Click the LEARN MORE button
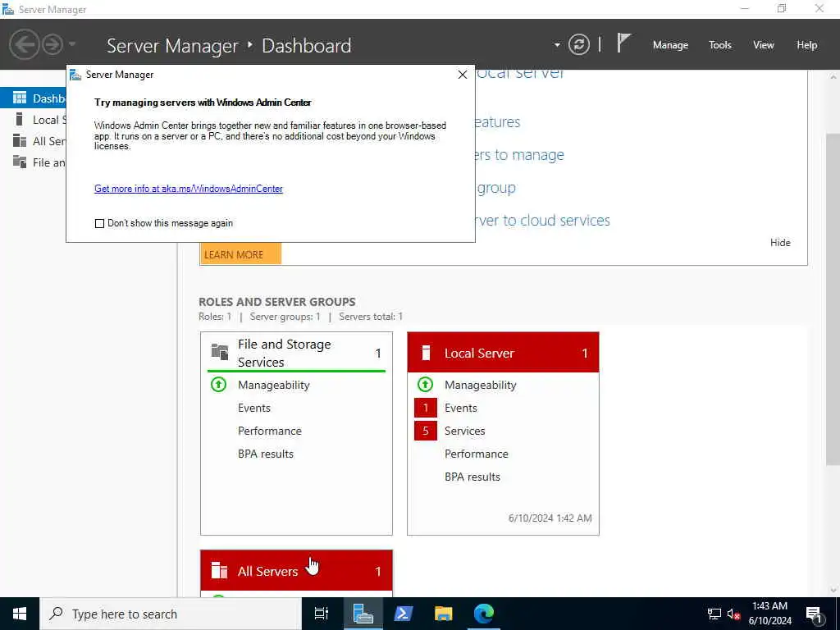The width and height of the screenshot is (840, 630). 240,254
